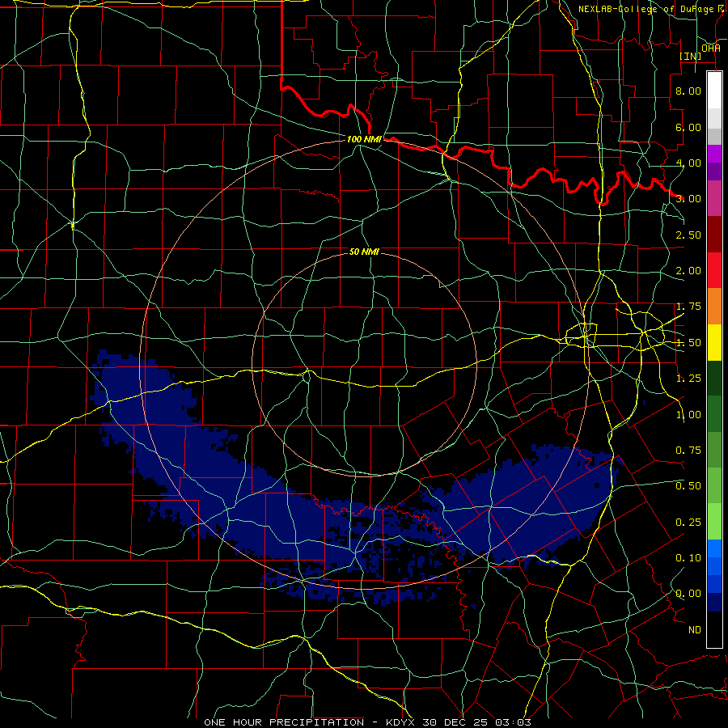Select the 4.00 legend value

688,163
